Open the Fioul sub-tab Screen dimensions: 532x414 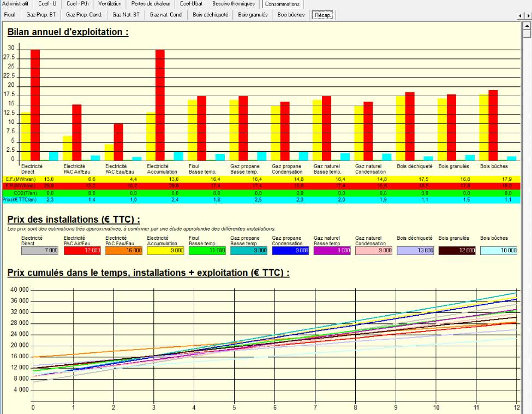tap(9, 15)
